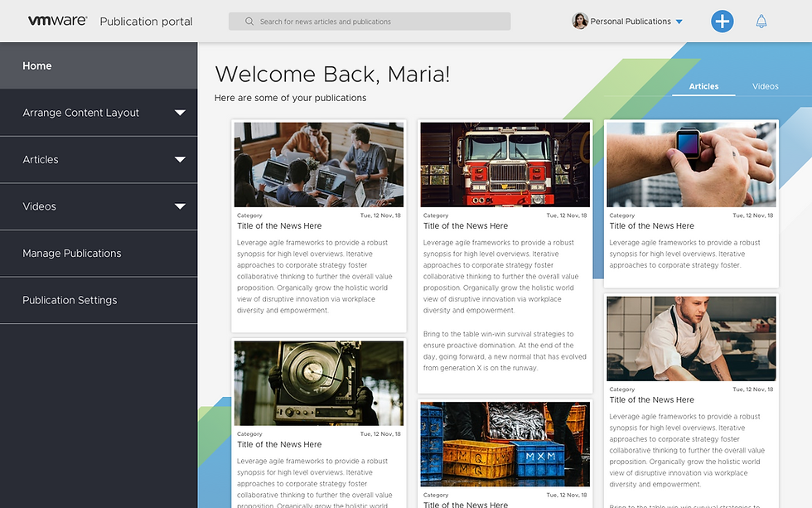Viewport: 812px width, 508px height.
Task: Open the turntable article image
Action: pyautogui.click(x=318, y=383)
